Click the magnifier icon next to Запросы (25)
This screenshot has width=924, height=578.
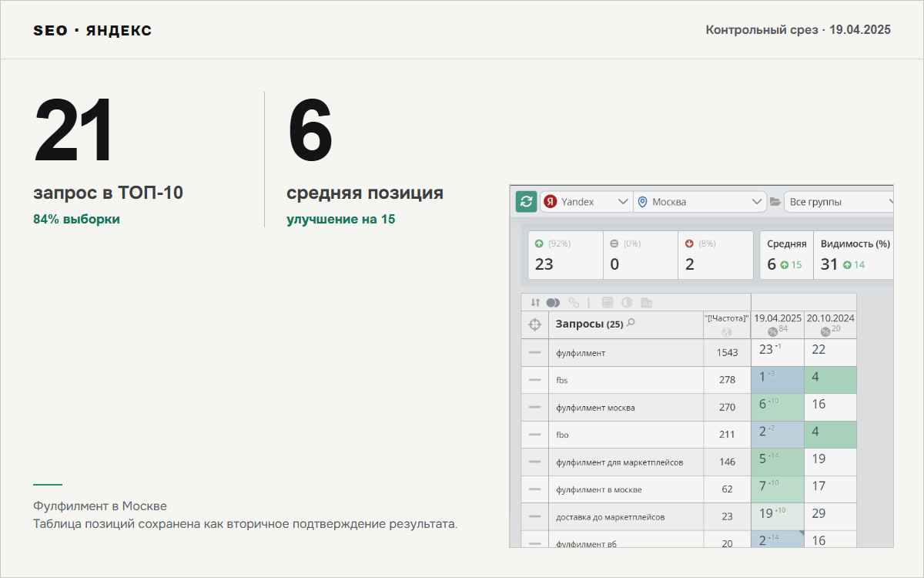tap(631, 323)
